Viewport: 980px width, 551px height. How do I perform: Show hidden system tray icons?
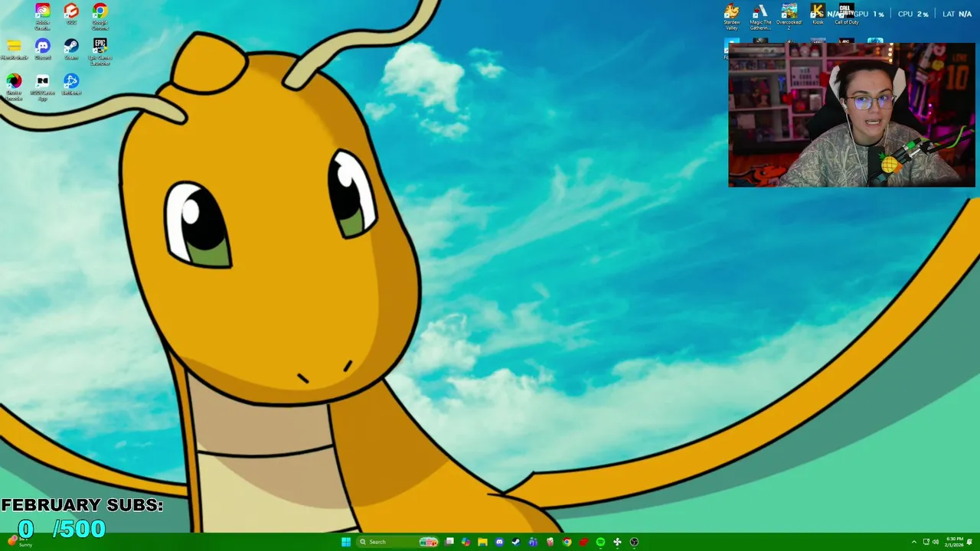[x=913, y=542]
